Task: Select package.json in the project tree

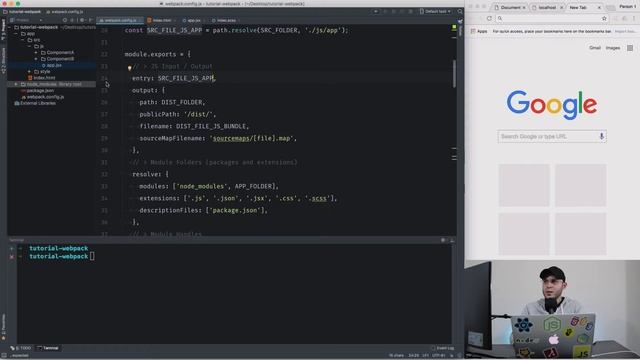Action: [38, 90]
